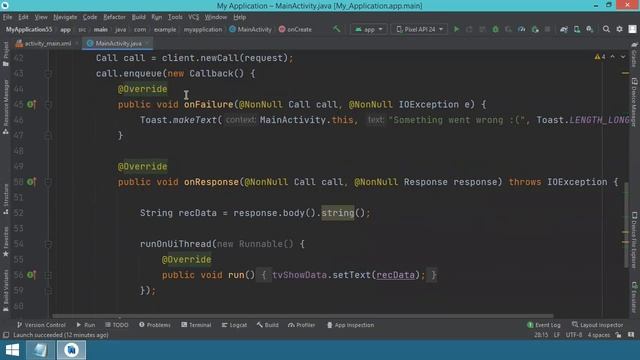Screen dimensions: 640x360
Task: Click the Attach Debugger to process icon
Action: pos(535,29)
